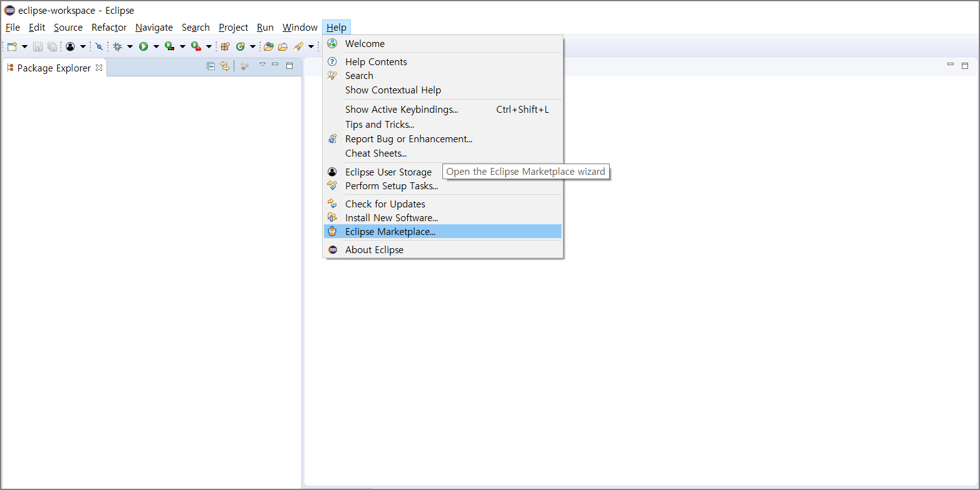This screenshot has height=490, width=980.
Task: Close the Package Explorer view tab
Action: (99, 68)
